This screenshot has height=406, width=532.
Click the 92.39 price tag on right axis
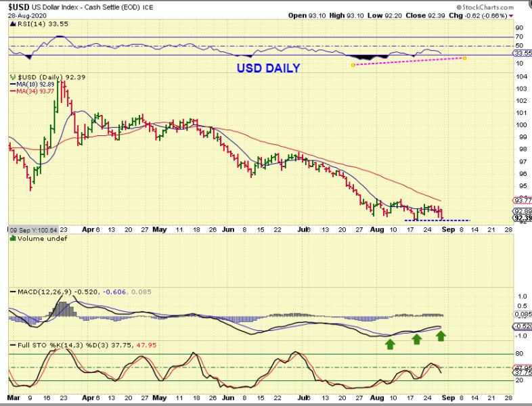(x=523, y=218)
